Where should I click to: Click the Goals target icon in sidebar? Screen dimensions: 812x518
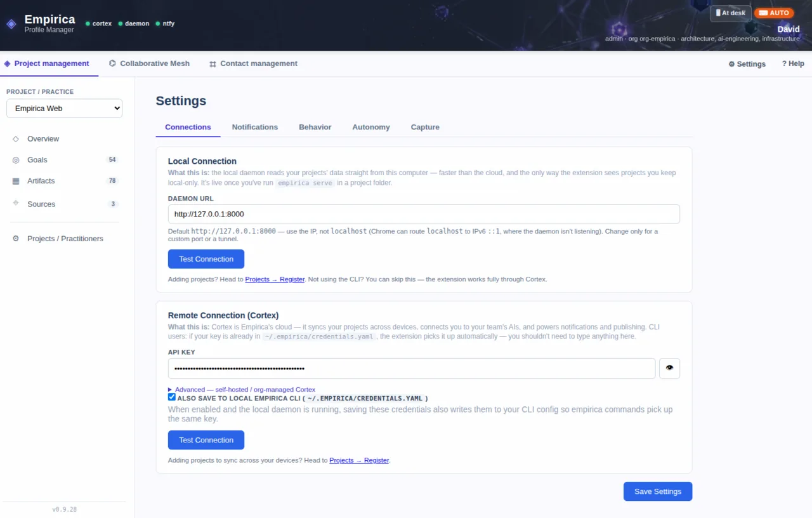pyautogui.click(x=16, y=160)
